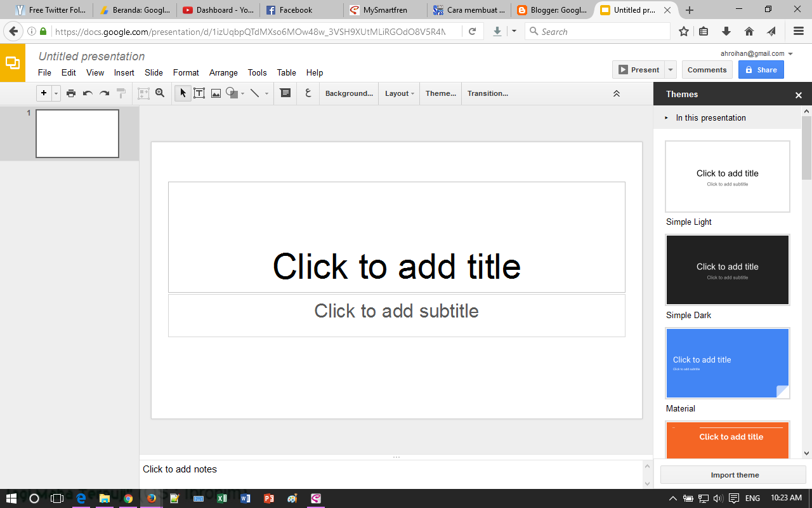Click the Import theme button

click(x=734, y=474)
